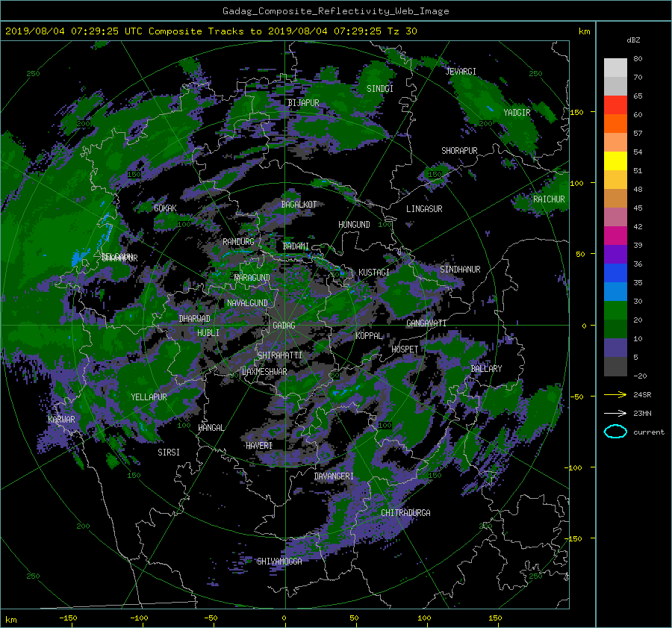Pick the bright green swatch between 30 and 20 dBZ
This screenshot has width=672, height=628.
point(615,311)
